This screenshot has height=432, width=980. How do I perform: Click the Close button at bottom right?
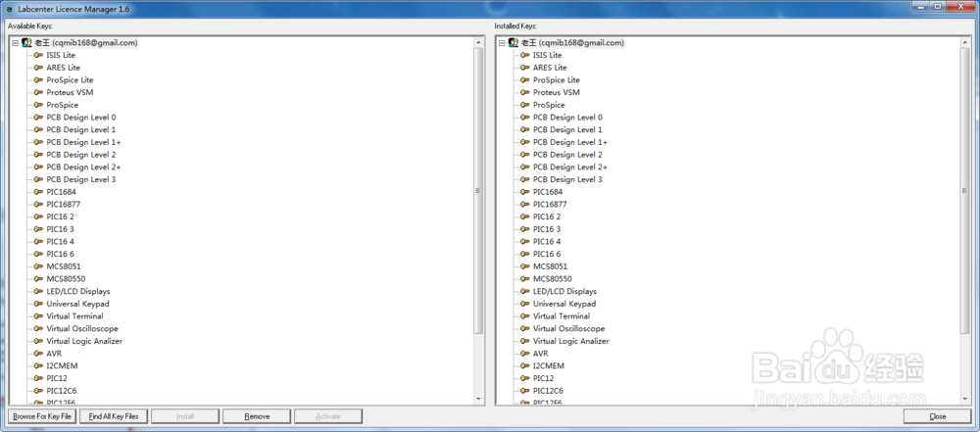coord(938,416)
